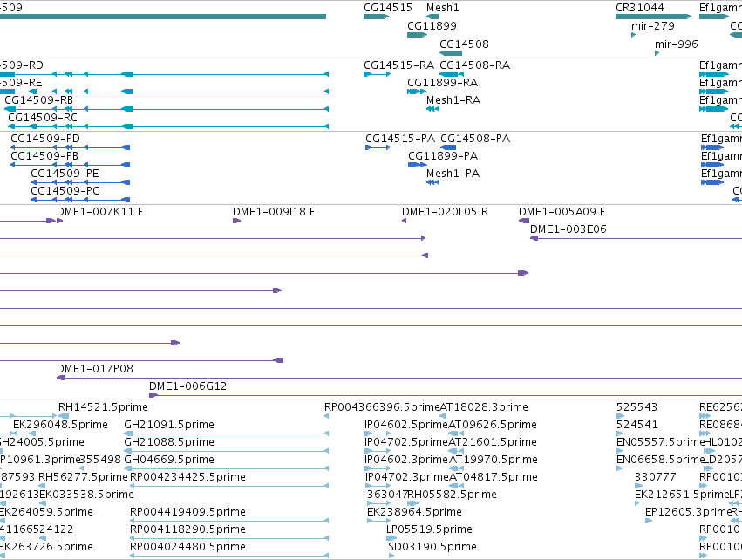Viewport: 742px width, 560px height.
Task: Click EST label EP12605.3prime
Action: pyautogui.click(x=689, y=512)
